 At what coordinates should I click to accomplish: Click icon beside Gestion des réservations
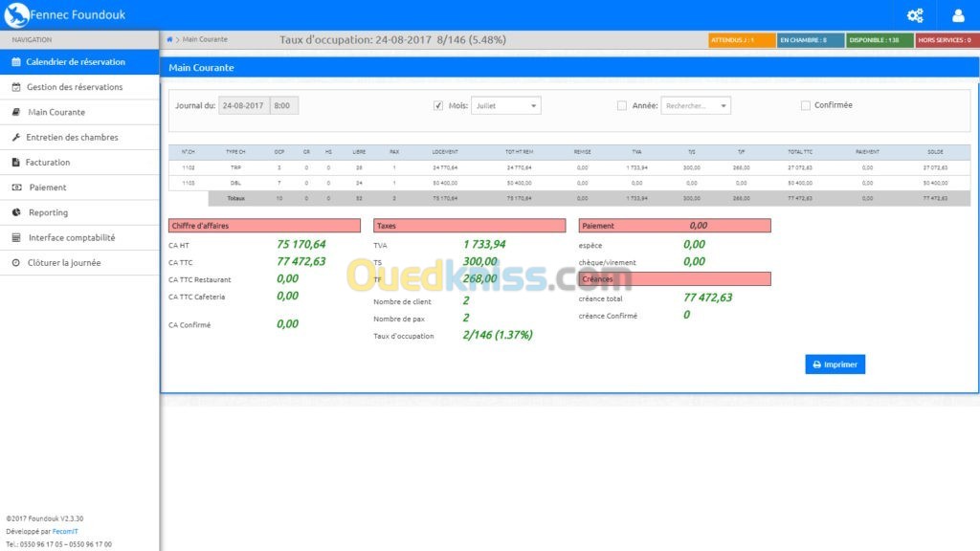pos(16,87)
